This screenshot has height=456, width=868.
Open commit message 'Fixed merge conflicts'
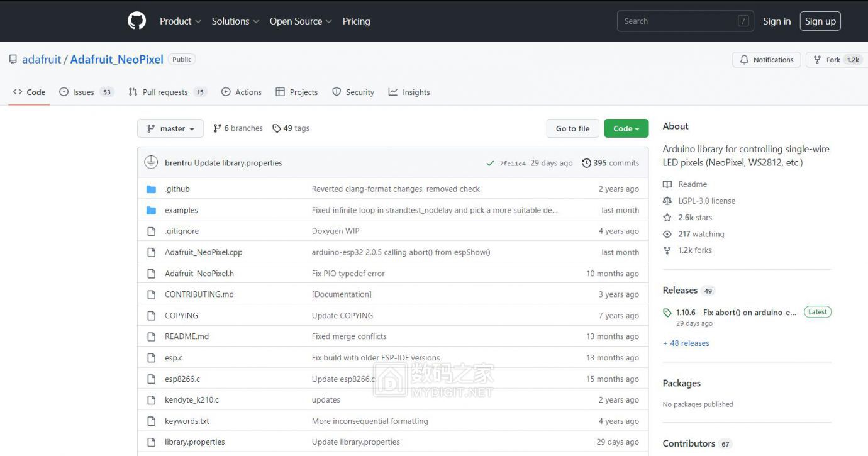[349, 336]
